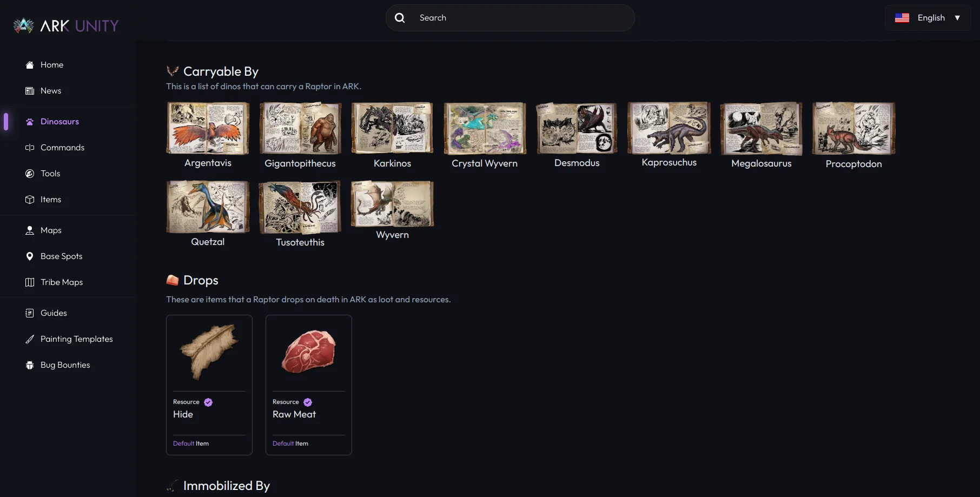980x497 pixels.
Task: Click the ARK Unity logo
Action: 66,25
